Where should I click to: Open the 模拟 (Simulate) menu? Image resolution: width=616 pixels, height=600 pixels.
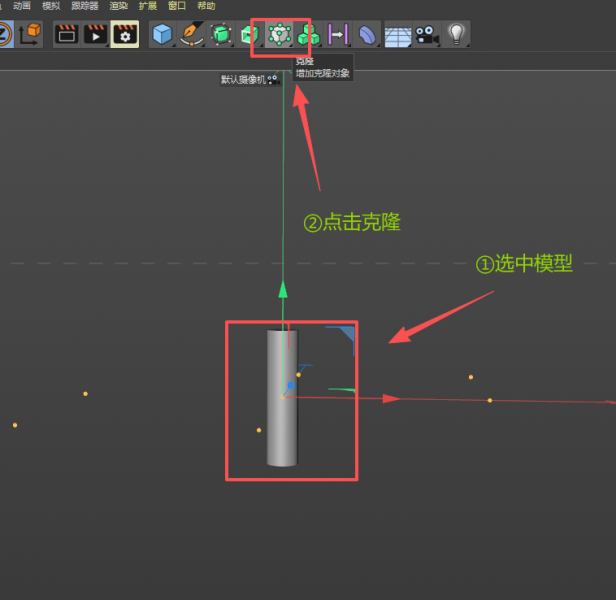tap(51, 6)
